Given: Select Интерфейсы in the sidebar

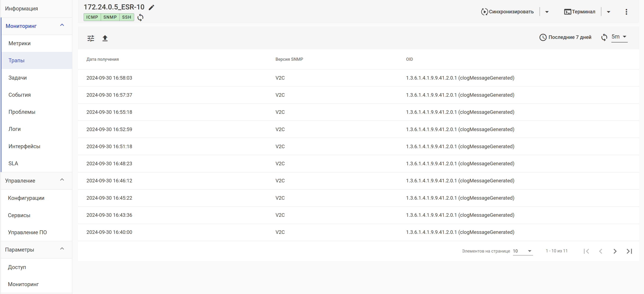Looking at the screenshot, I should 24,146.
